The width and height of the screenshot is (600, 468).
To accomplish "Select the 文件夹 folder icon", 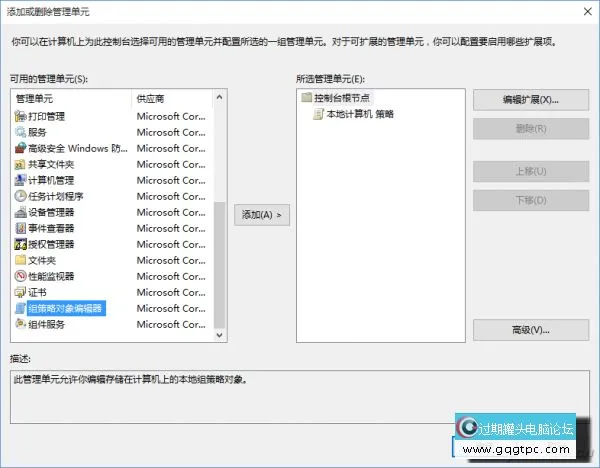I will pyautogui.click(x=20, y=260).
